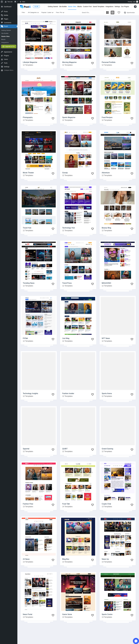Click heart icon on Game Verse card
Image resolution: width=139 pixels, height=644 pixels.
pos(92,615)
